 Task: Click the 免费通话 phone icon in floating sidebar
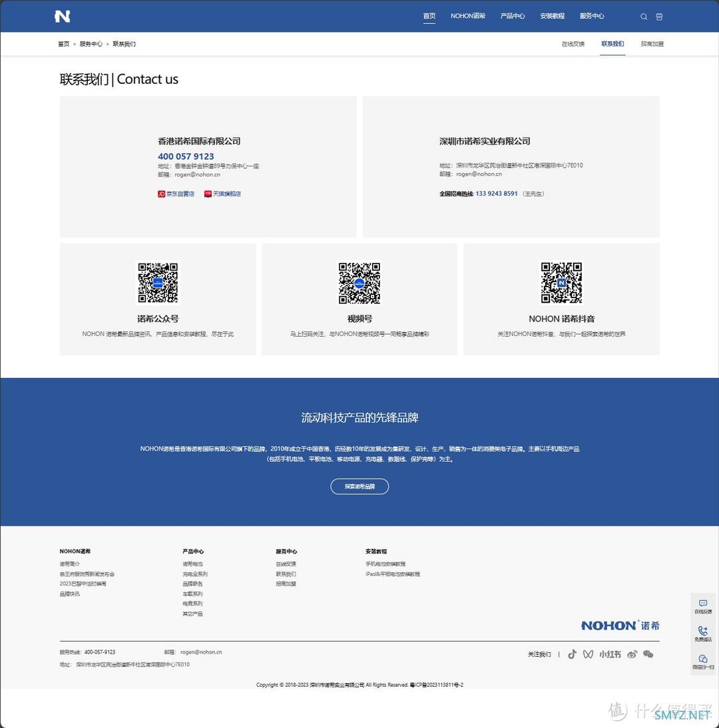pos(703,630)
